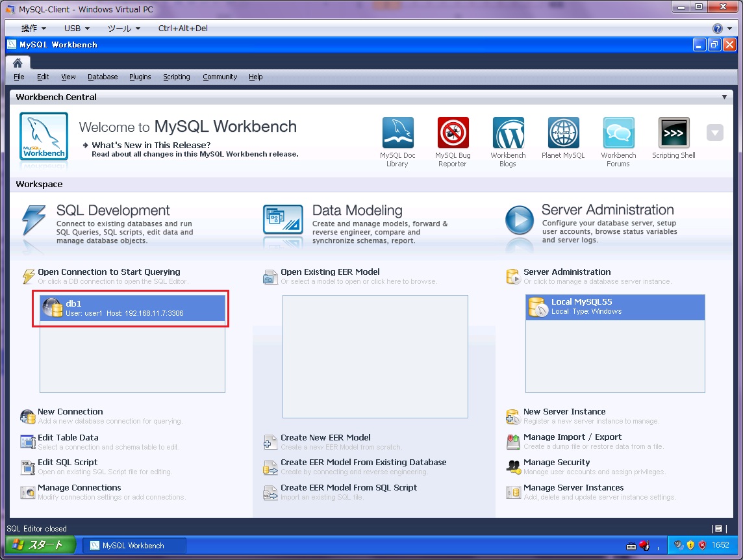
Task: Click the Manage Import / Export link
Action: 572,437
